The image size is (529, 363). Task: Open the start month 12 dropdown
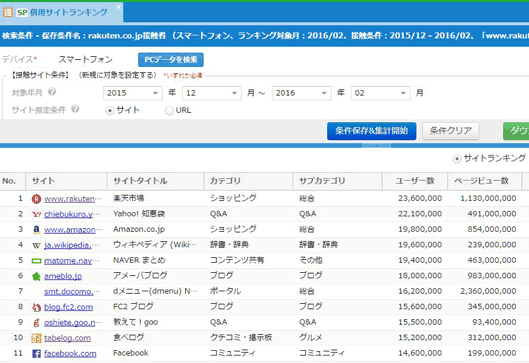point(212,93)
